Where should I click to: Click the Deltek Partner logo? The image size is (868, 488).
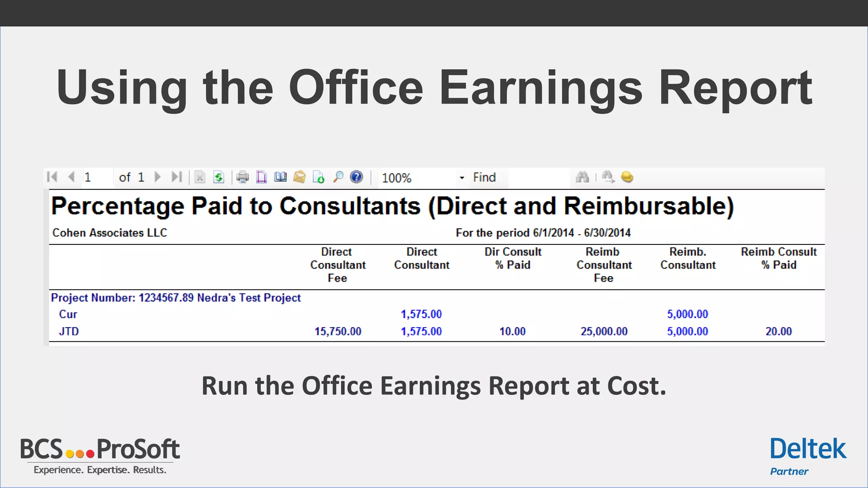[x=808, y=457]
